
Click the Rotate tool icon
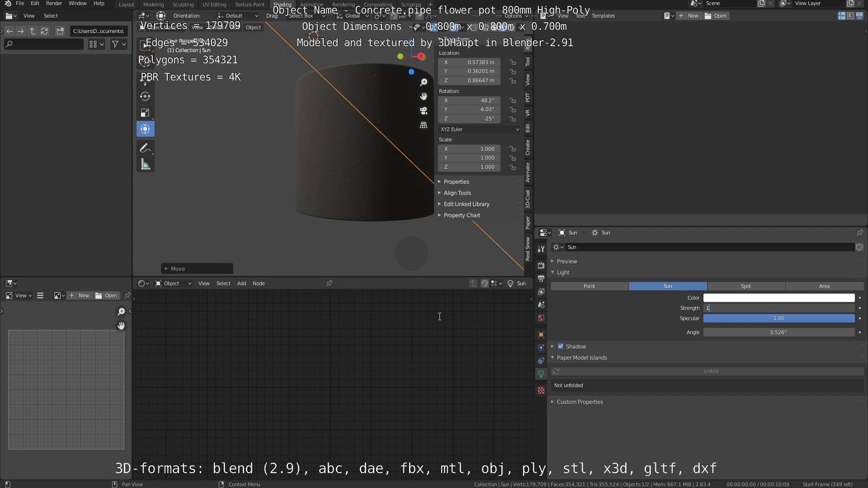(x=145, y=96)
